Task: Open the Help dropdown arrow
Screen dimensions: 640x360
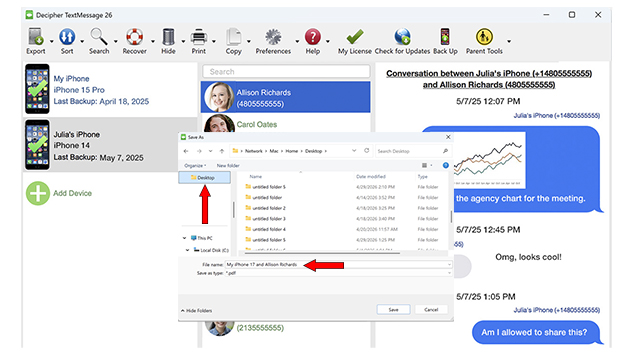Action: (x=327, y=41)
